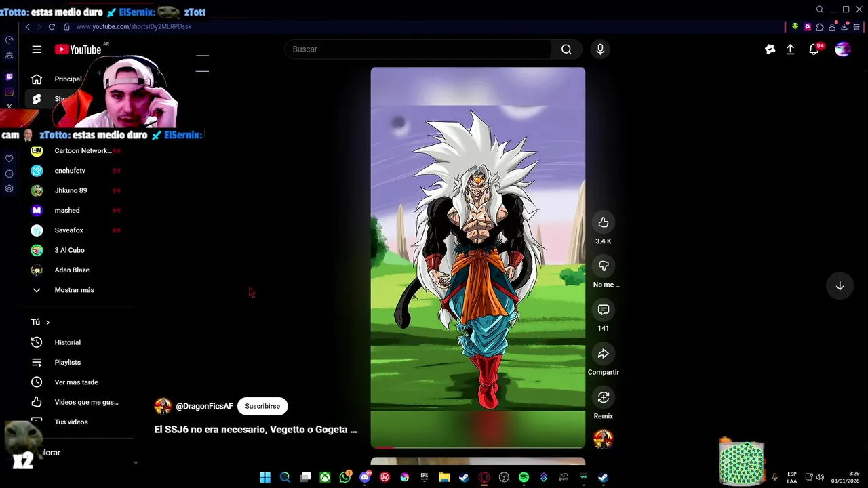Open the @DragonFicsAF channel link
868x488 pixels.
(x=204, y=407)
